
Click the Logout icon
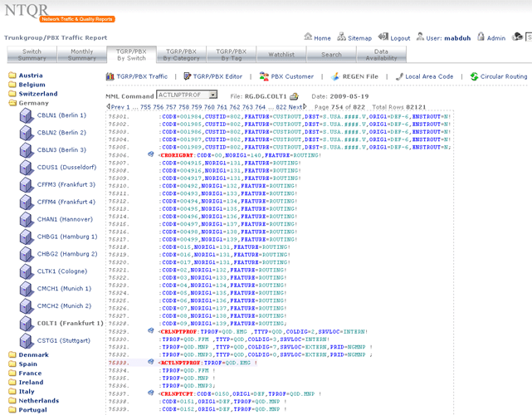(x=383, y=37)
